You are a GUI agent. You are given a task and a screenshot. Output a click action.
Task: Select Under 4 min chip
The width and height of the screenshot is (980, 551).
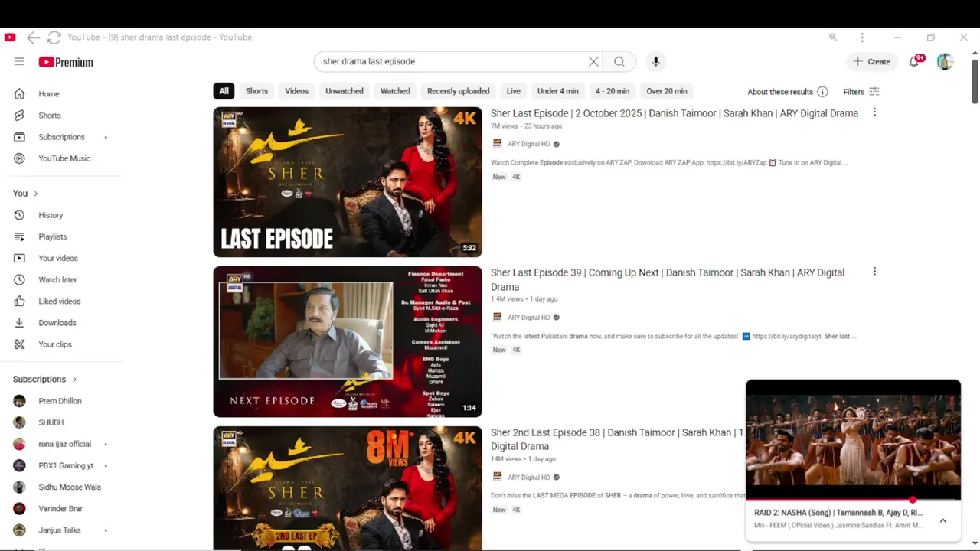558,91
